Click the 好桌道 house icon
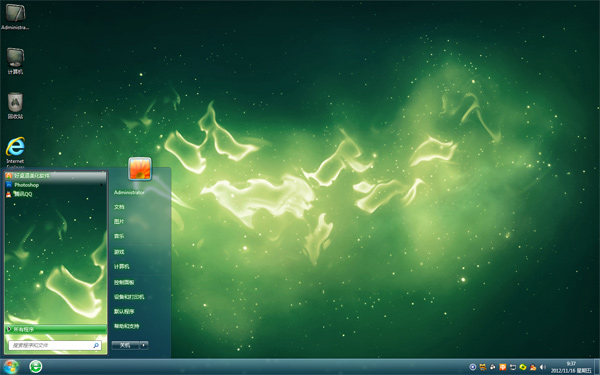This screenshot has height=375, width=600. pyautogui.click(x=9, y=176)
